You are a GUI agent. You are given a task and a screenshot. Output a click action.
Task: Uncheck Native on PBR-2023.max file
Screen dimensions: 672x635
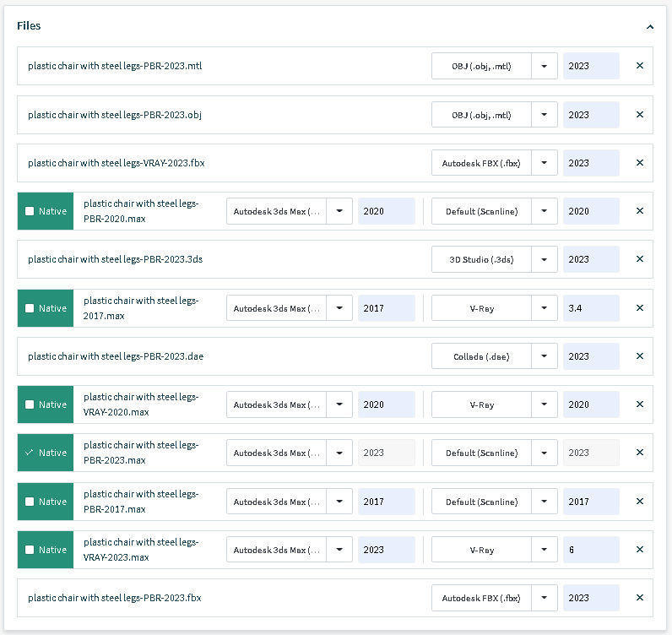pos(30,453)
